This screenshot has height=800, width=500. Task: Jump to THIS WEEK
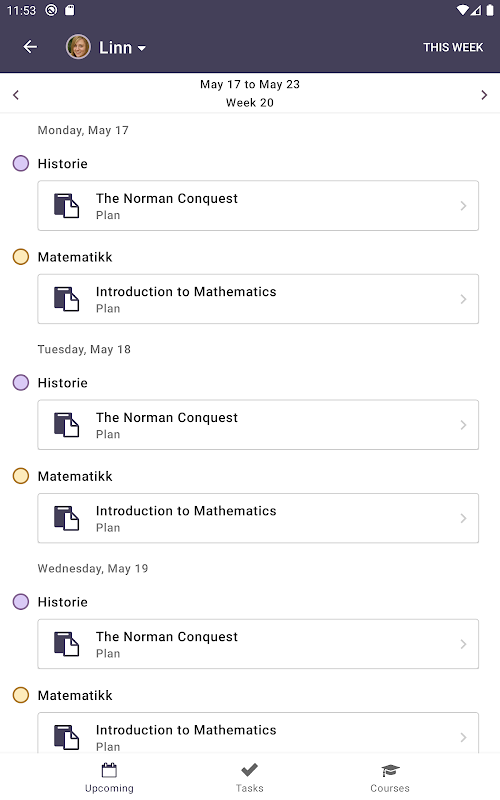point(453,47)
